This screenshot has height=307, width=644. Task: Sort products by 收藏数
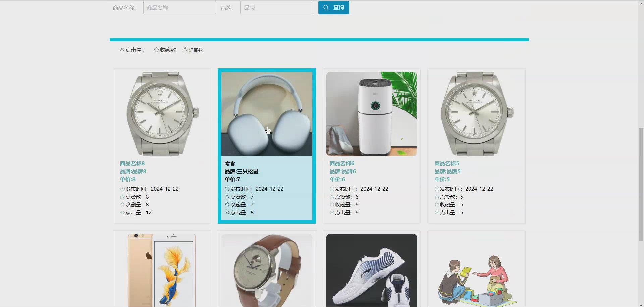coord(168,50)
